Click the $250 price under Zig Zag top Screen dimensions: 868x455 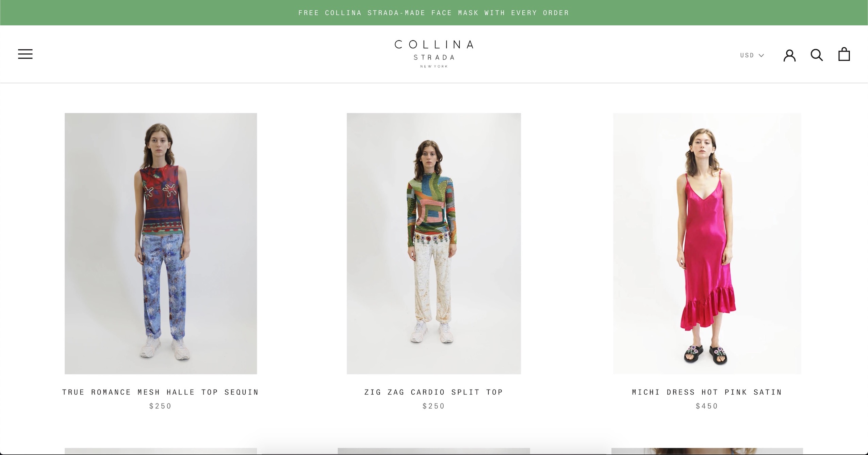point(434,406)
